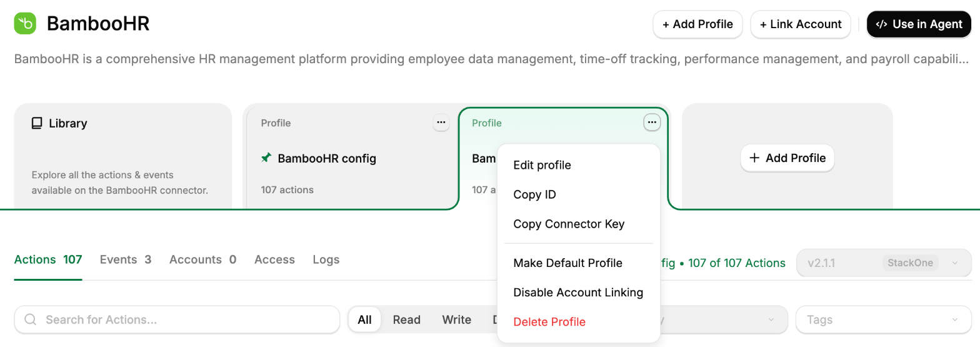Screen dimensions: 980x347
Task: Click the '107 actions' text under BambooHR config
Action: tap(287, 189)
